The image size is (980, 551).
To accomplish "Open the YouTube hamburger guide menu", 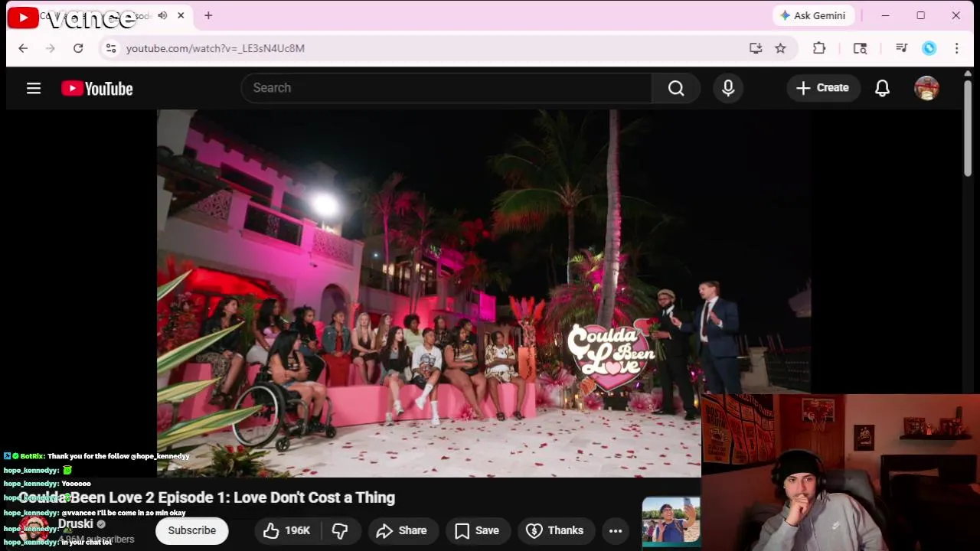I will point(34,88).
